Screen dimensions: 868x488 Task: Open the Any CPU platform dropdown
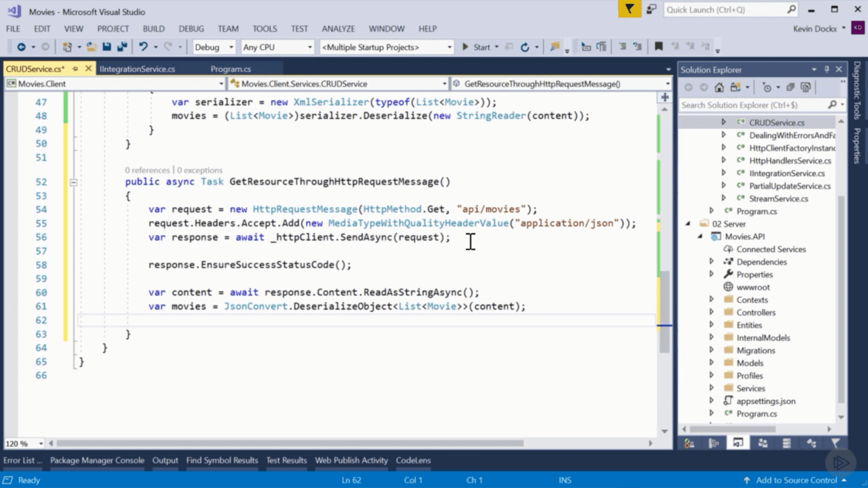click(310, 47)
